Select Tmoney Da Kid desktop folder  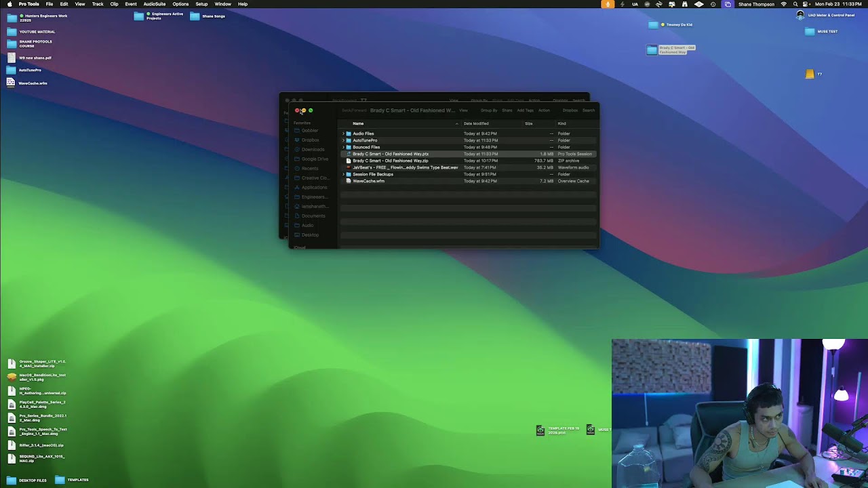point(671,25)
